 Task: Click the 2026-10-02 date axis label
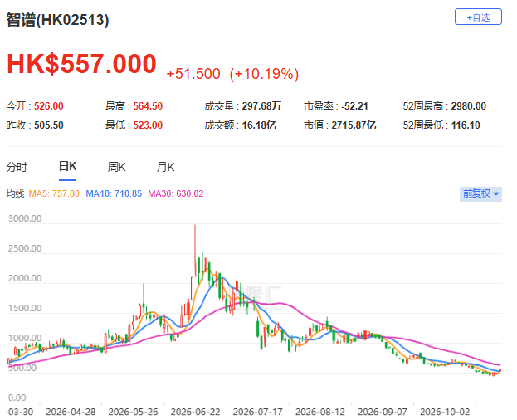coord(445,412)
